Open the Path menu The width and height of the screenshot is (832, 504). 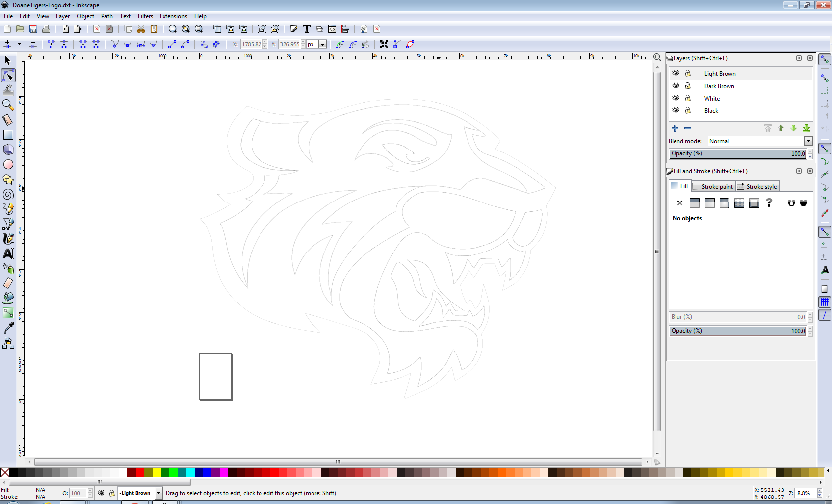pos(106,16)
